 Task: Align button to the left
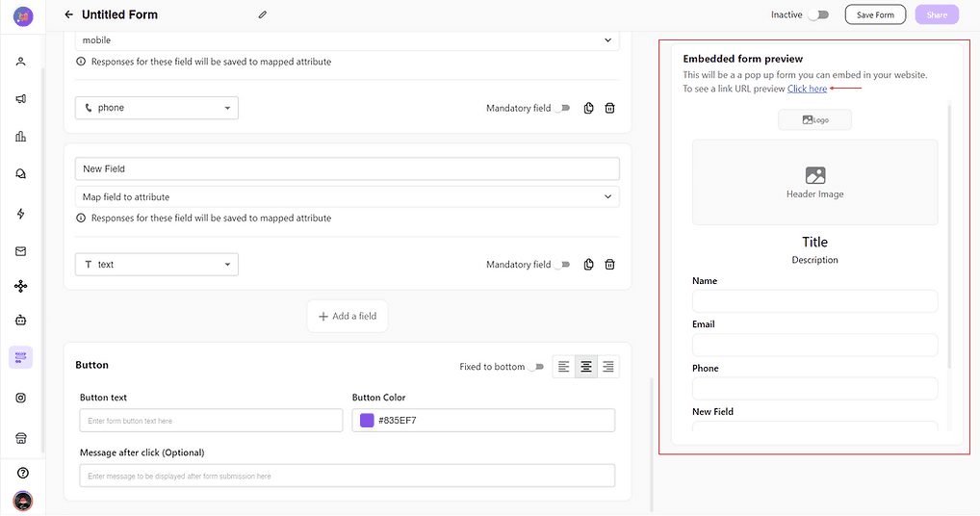564,367
